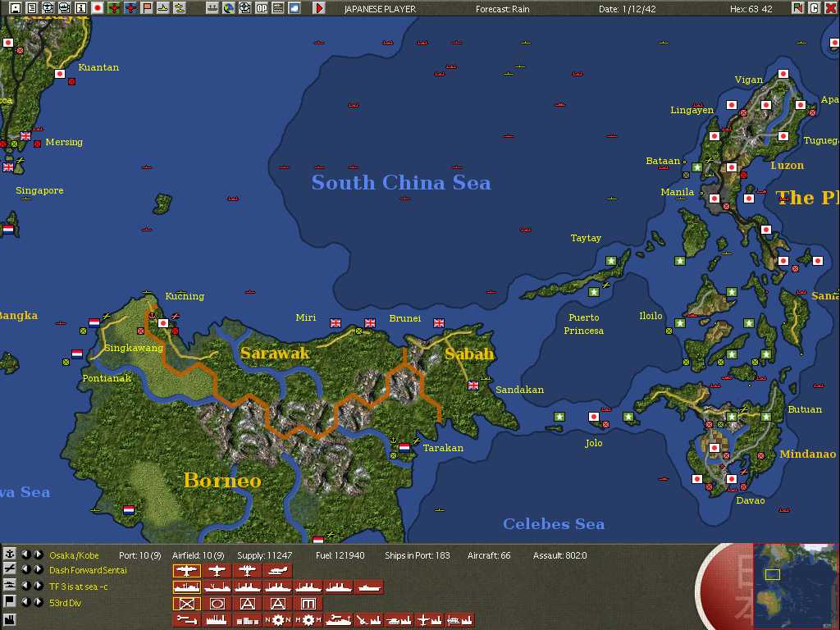Click the Japanese flag at Manila
The height and width of the screenshot is (630, 840).
714,199
